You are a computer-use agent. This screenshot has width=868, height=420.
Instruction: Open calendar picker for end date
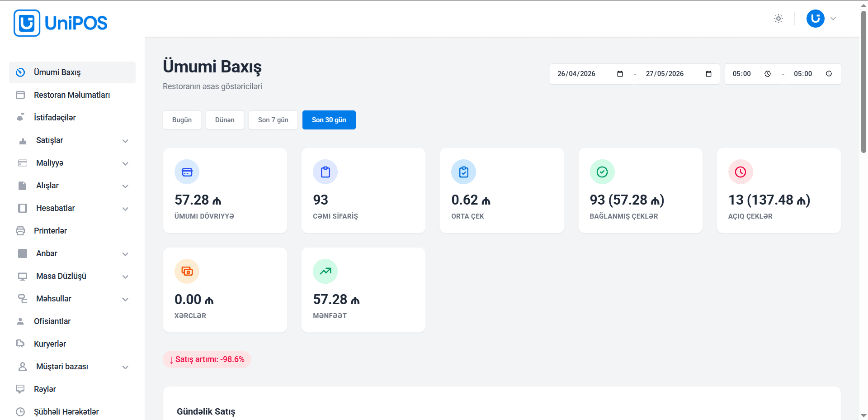pyautogui.click(x=708, y=74)
